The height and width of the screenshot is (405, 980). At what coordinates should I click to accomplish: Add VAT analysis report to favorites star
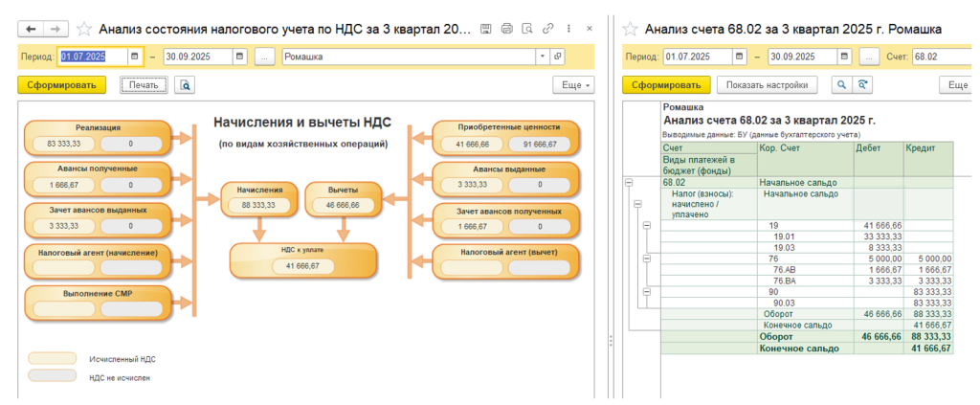coord(83,30)
